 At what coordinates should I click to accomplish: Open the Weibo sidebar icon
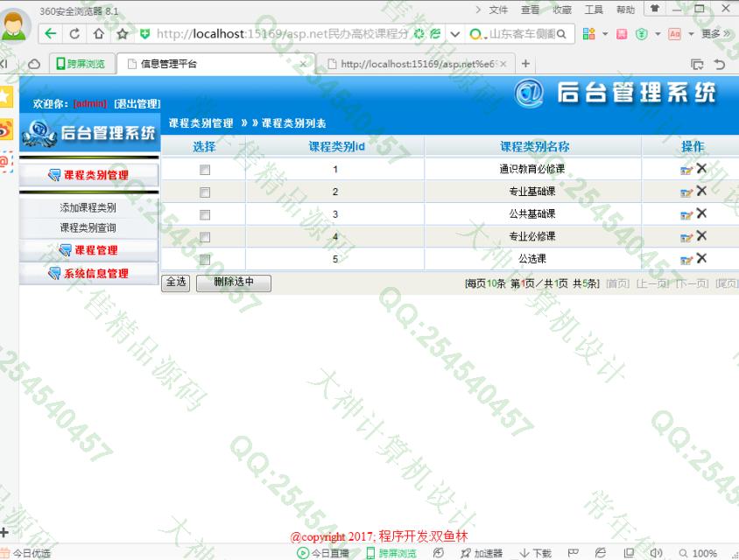[x=5, y=129]
